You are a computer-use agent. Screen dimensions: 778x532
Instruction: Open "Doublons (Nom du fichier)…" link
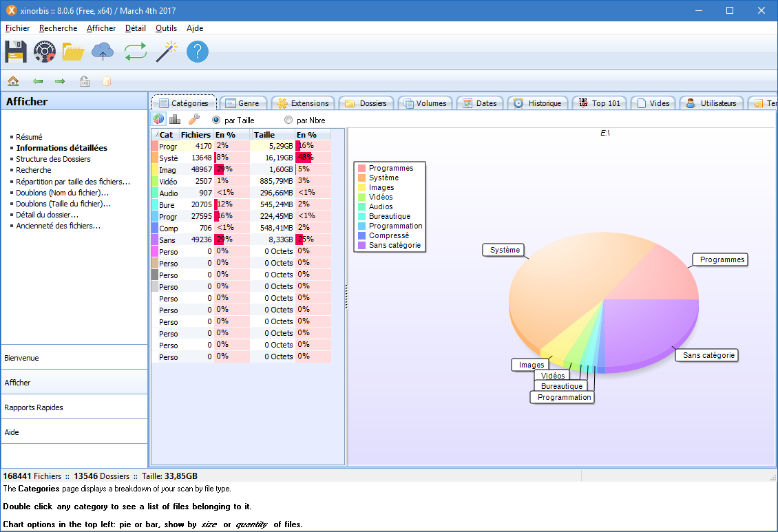[x=63, y=193]
